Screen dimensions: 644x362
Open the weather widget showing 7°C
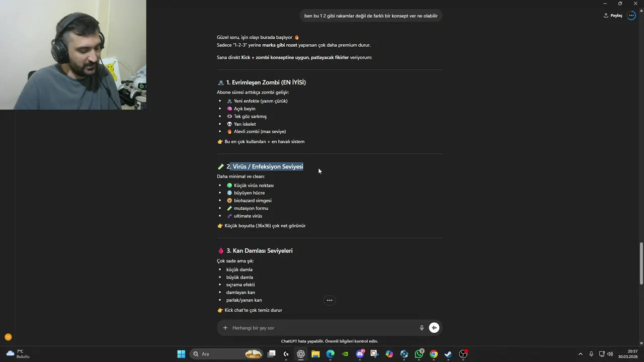(x=18, y=354)
